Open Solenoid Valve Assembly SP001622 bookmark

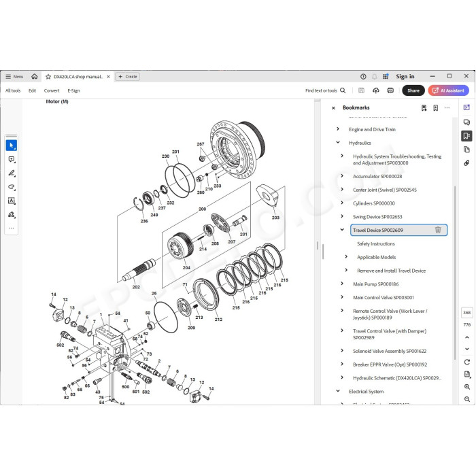tap(390, 351)
